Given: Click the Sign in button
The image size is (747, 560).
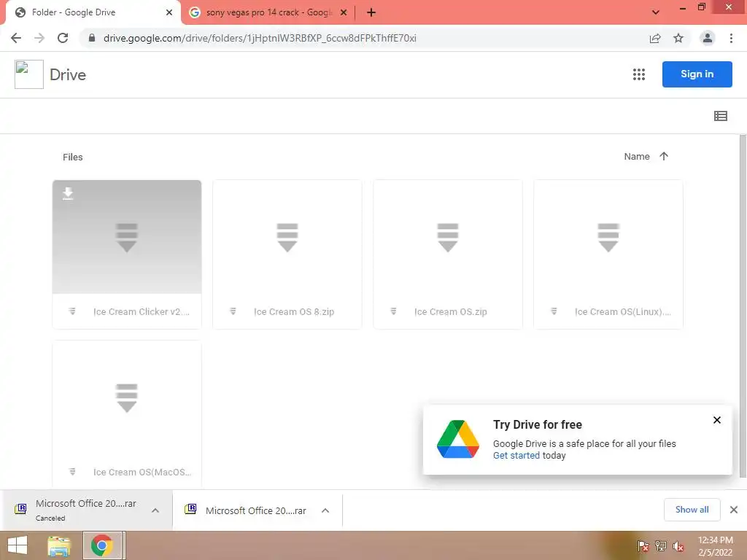Looking at the screenshot, I should click(x=697, y=74).
